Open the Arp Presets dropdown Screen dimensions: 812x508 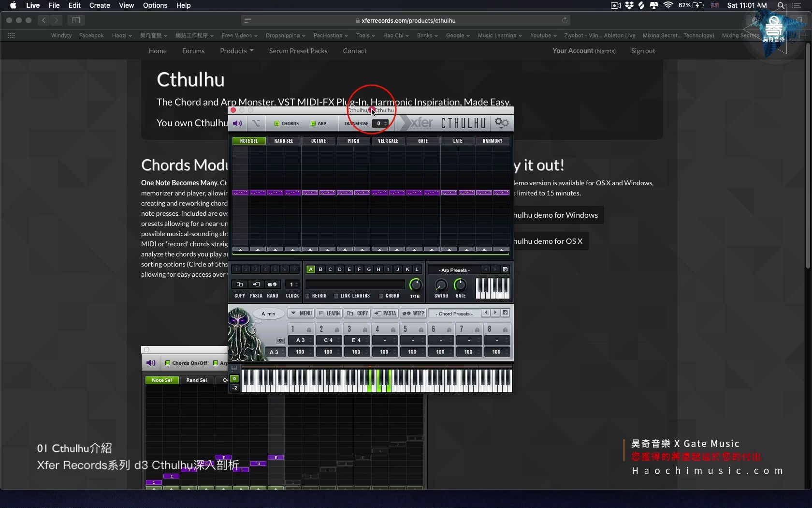(454, 270)
